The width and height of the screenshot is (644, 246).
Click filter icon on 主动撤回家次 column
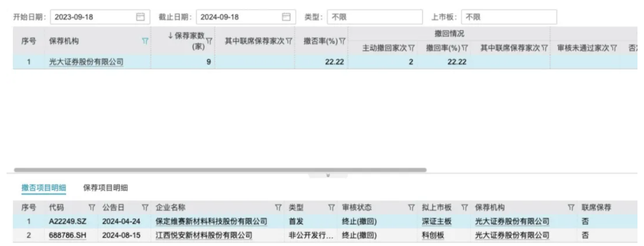tap(412, 48)
